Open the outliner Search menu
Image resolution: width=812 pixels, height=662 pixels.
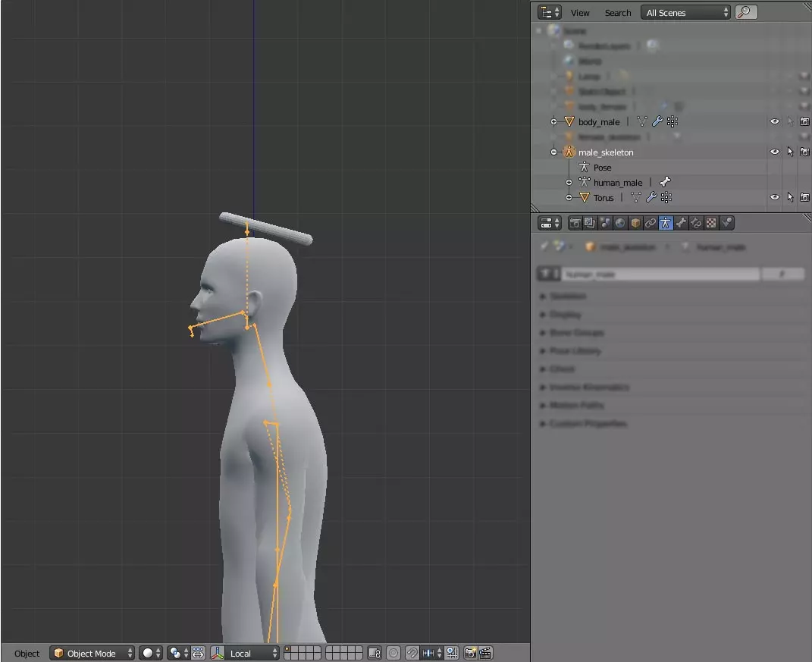(x=618, y=13)
